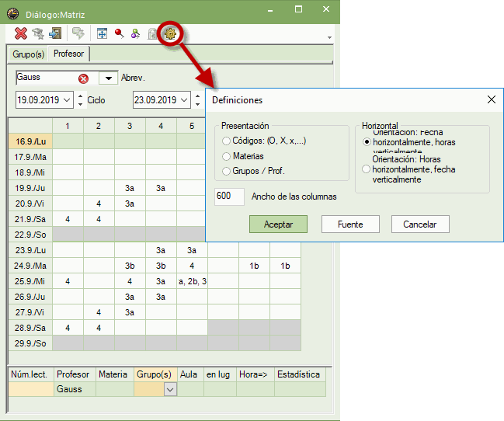Click the 4 cell at 28.9./Sa hour 2
The image size is (504, 421).
point(99,328)
